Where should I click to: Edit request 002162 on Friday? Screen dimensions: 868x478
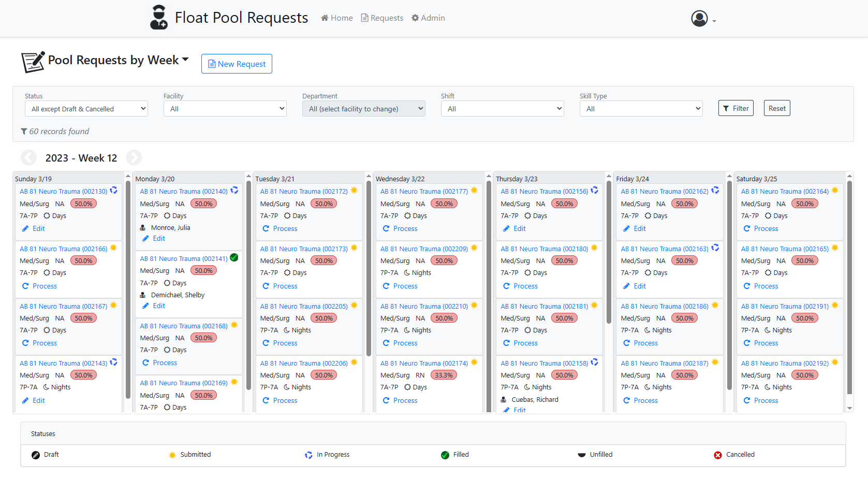pyautogui.click(x=635, y=228)
